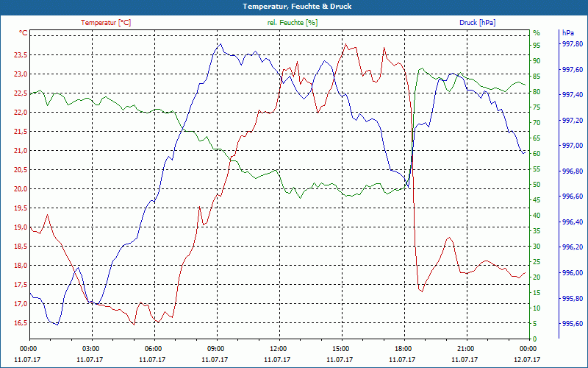Click the 21,5 tick on the temperature axis

(x=21, y=132)
